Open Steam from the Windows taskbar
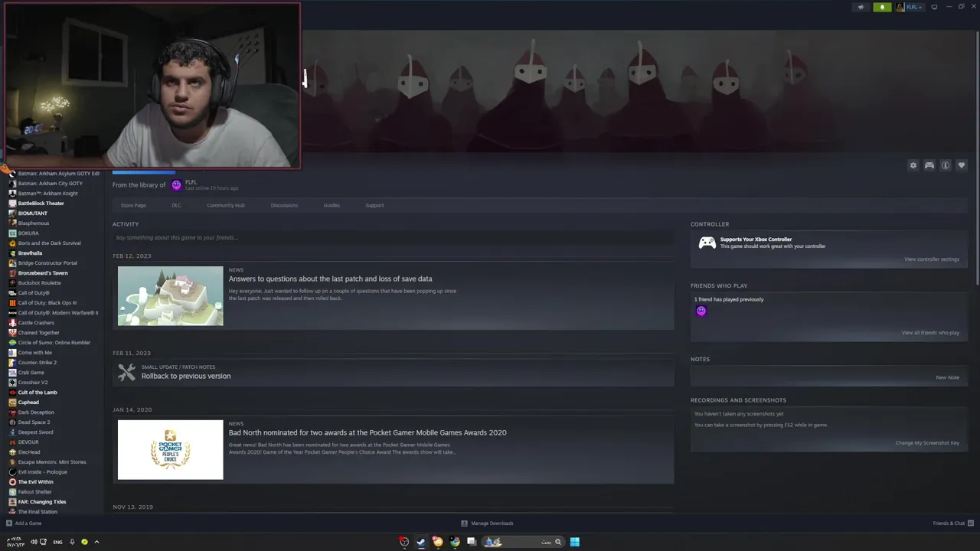The image size is (980, 551). [420, 542]
